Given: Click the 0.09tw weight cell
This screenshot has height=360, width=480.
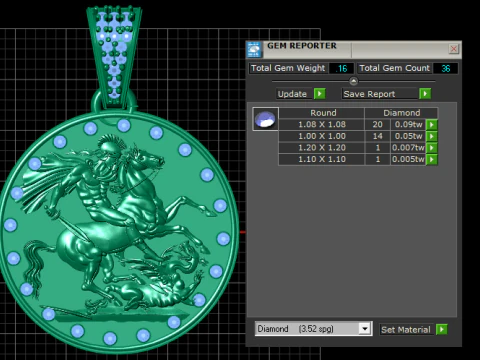Looking at the screenshot, I should coord(408,125).
